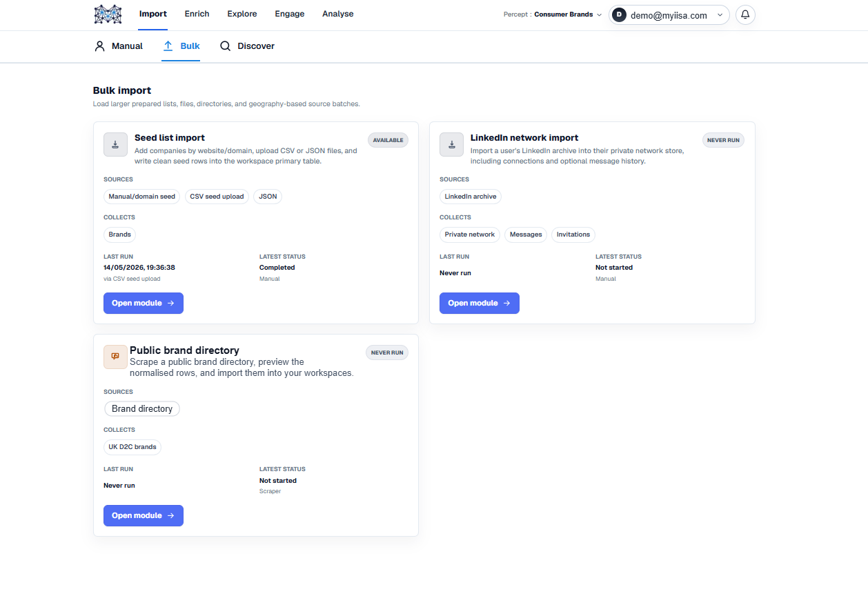868x596 pixels.
Task: Click the Manual/domain seed source chip
Action: click(x=142, y=197)
